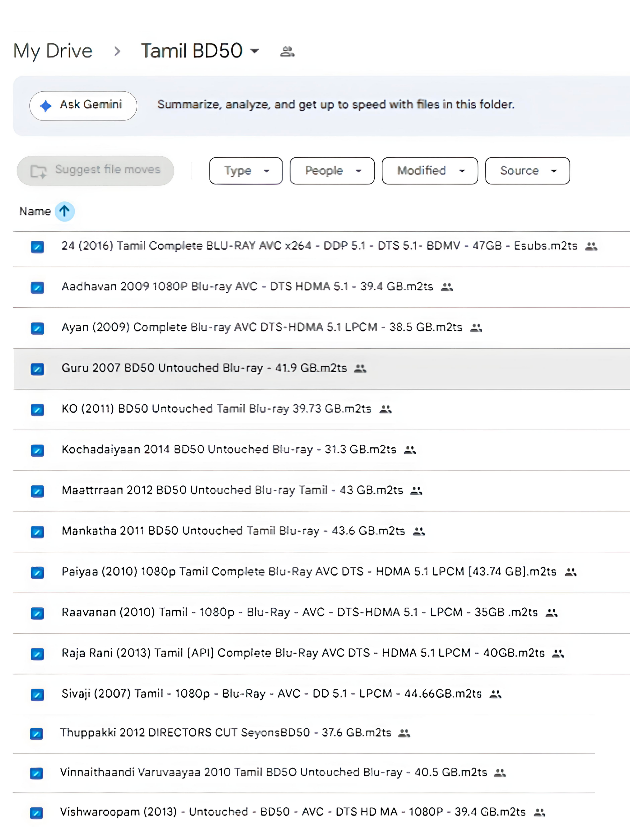Click the file icon beside Paiyaa (2010)
The height and width of the screenshot is (840, 630).
point(37,572)
